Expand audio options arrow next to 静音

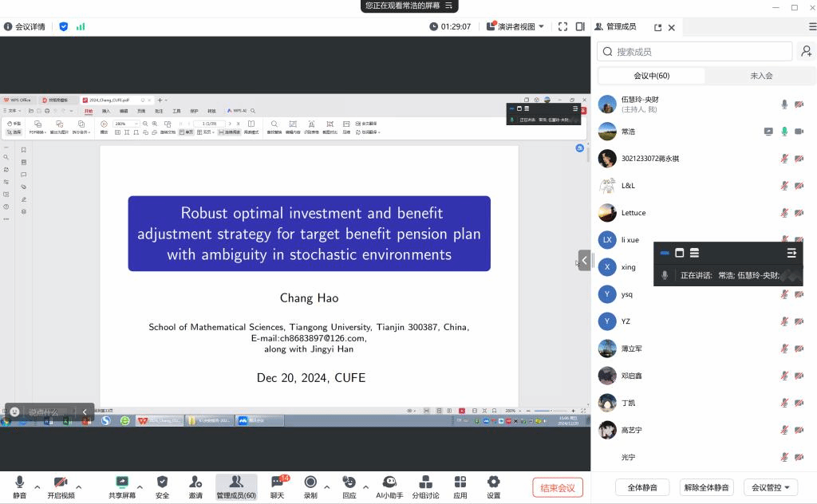click(37, 486)
